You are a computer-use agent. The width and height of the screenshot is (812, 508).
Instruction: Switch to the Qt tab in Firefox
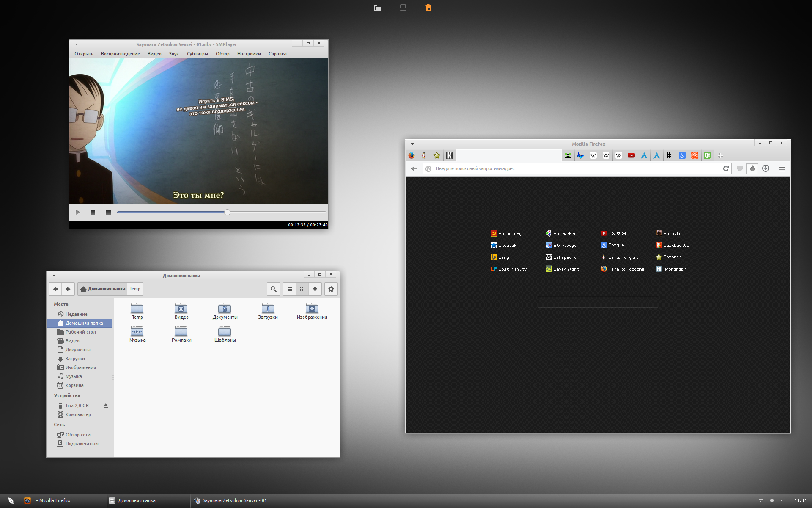[x=708, y=155]
